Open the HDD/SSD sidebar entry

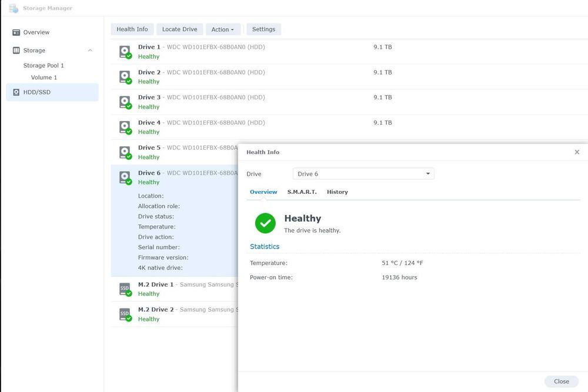(52, 92)
